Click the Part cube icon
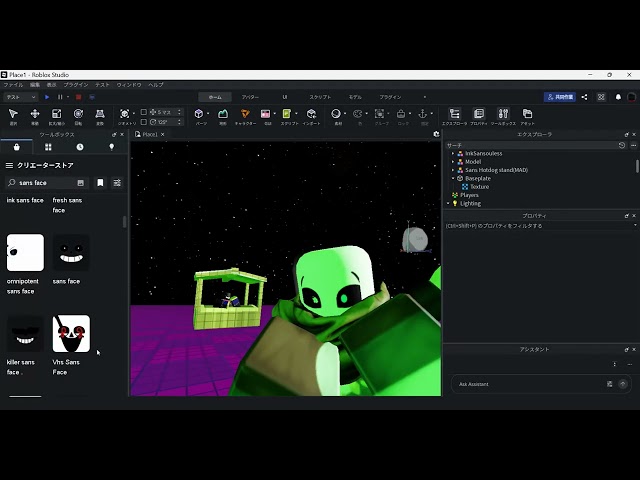The image size is (640, 480). [x=200, y=115]
